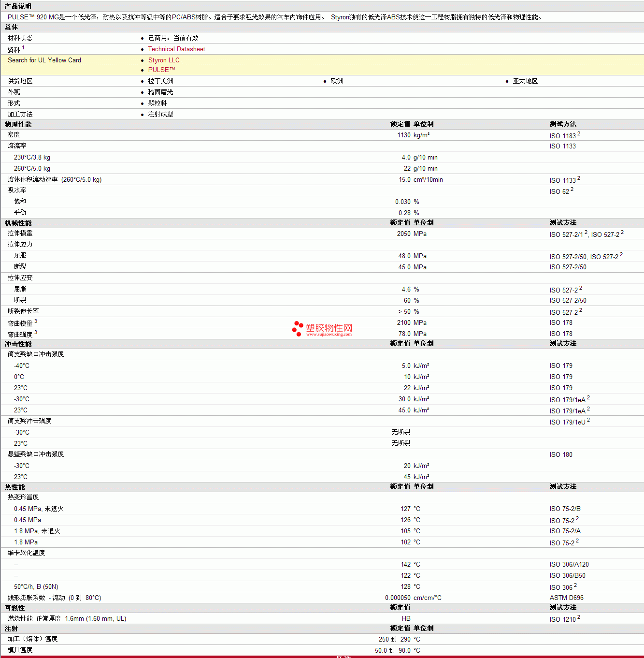Select the 可燃性 section header
Image resolution: width=644 pixels, height=658 pixels.
click(14, 608)
